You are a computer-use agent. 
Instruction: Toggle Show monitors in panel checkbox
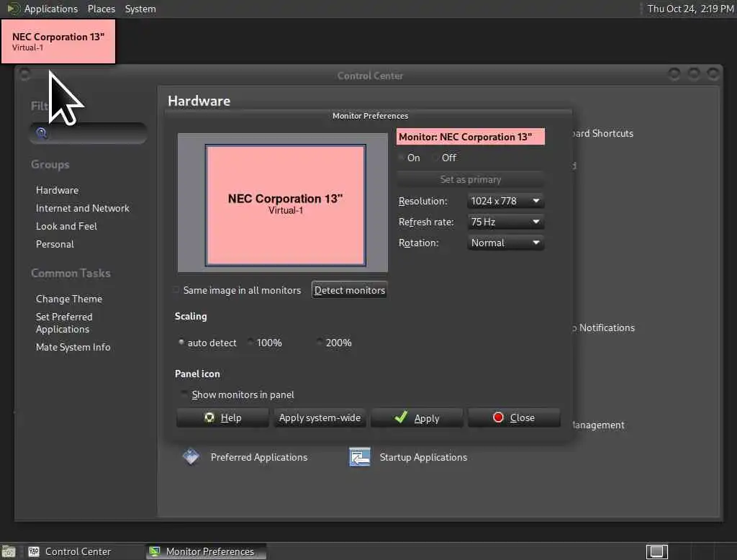click(x=184, y=394)
